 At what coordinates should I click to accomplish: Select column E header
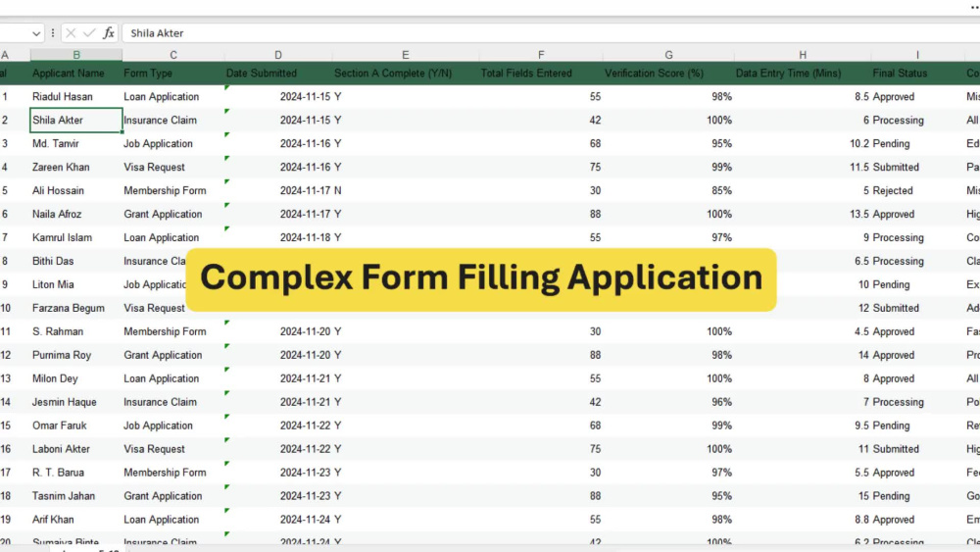coord(405,55)
